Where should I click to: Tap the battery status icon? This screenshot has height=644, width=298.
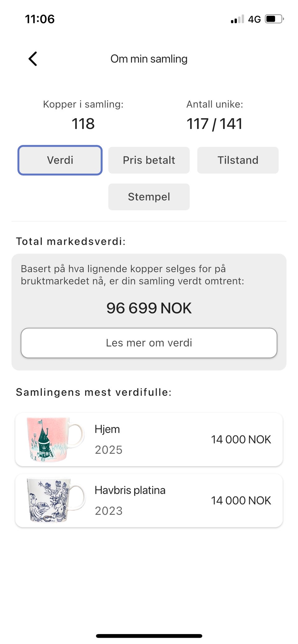coord(274,19)
